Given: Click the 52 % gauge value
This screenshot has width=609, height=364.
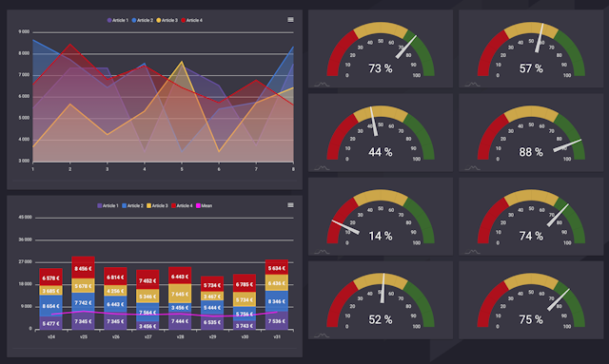Looking at the screenshot, I should point(381,319).
